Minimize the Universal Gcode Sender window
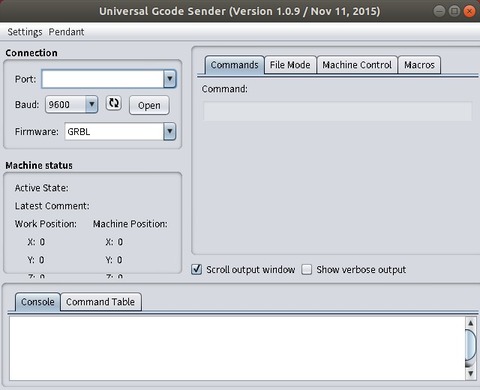Viewport: 480px width, 390px height. [x=439, y=11]
